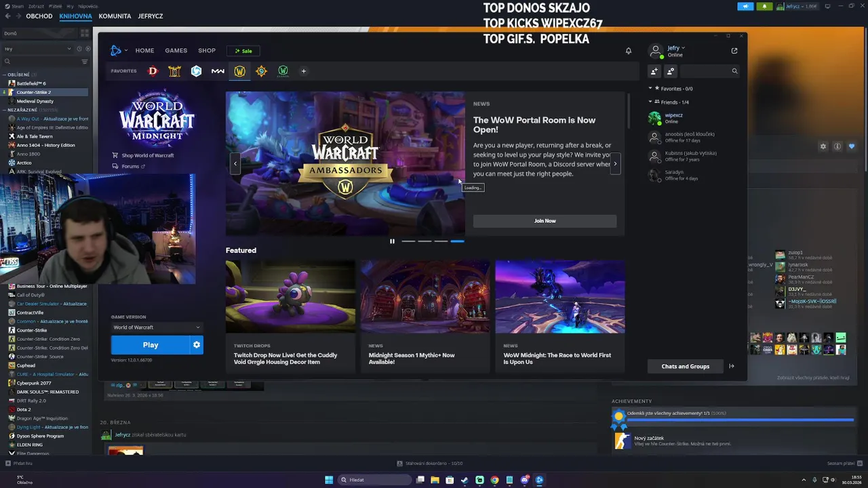868x488 pixels.
Task: Open World of Warcraft Forums link
Action: 129,167
